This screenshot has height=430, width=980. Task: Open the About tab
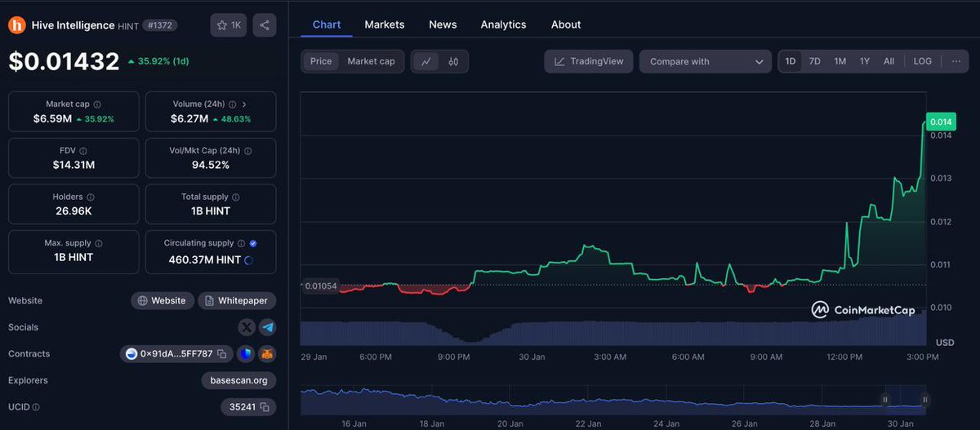566,24
